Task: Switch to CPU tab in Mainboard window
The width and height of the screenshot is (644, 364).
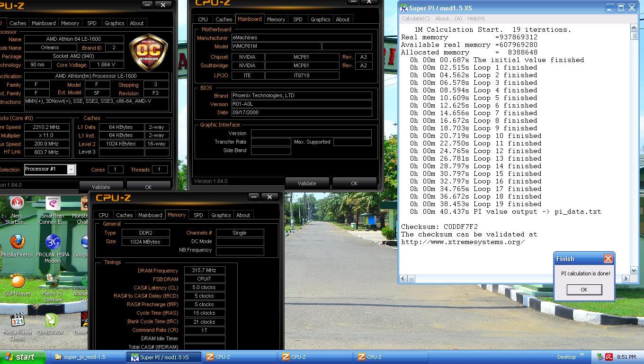Action: pyautogui.click(x=203, y=19)
